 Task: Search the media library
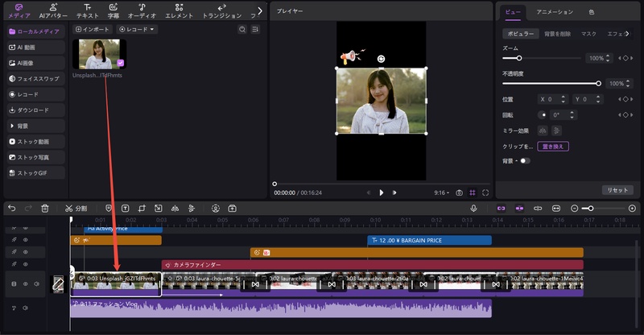click(242, 29)
